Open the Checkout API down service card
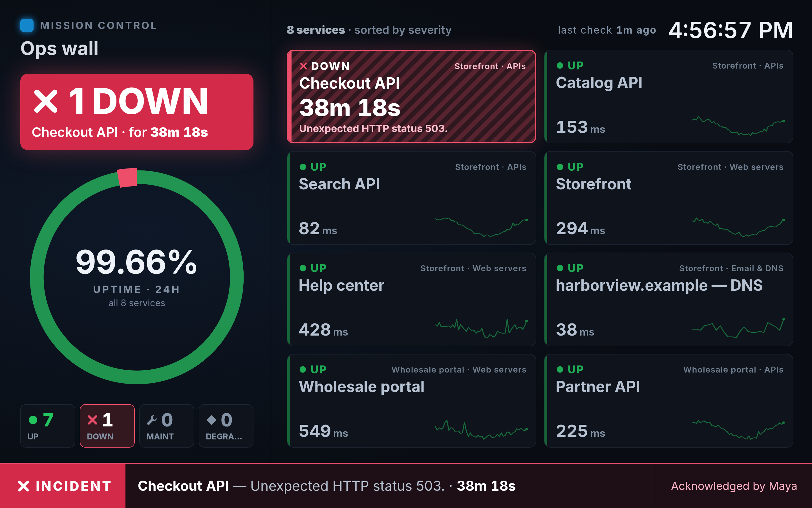This screenshot has width=812, height=508. click(411, 97)
